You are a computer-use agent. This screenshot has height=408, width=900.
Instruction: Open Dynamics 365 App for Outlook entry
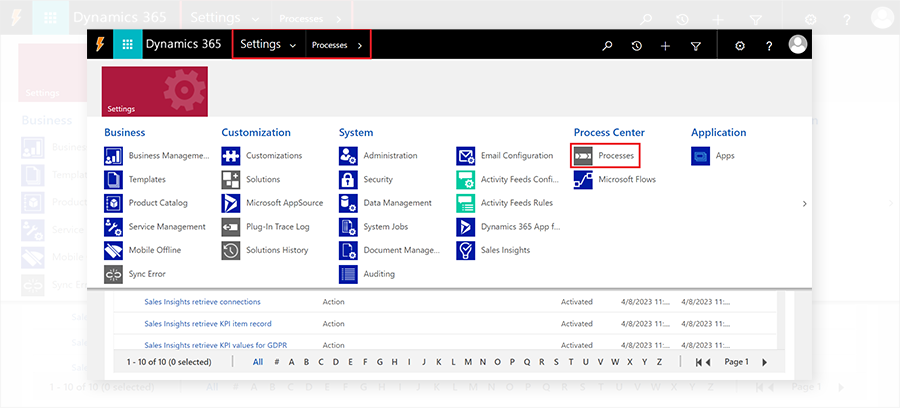[521, 227]
